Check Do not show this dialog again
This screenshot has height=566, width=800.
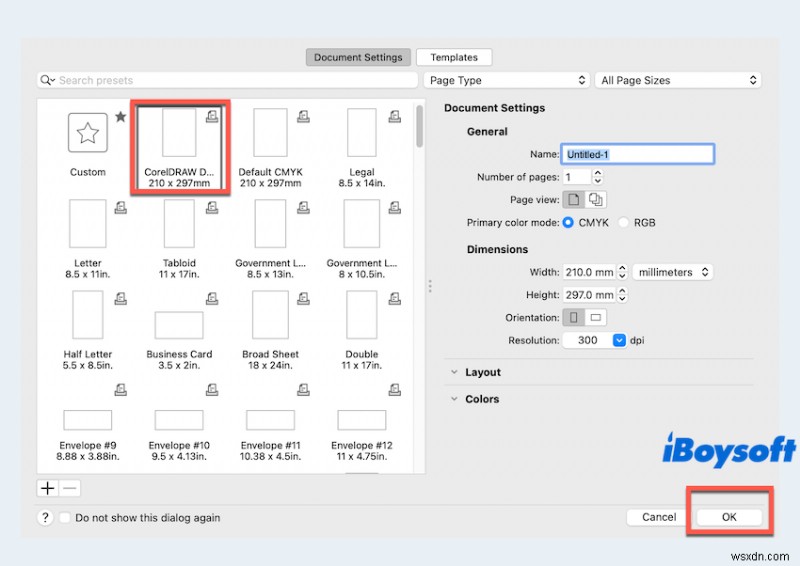click(65, 518)
